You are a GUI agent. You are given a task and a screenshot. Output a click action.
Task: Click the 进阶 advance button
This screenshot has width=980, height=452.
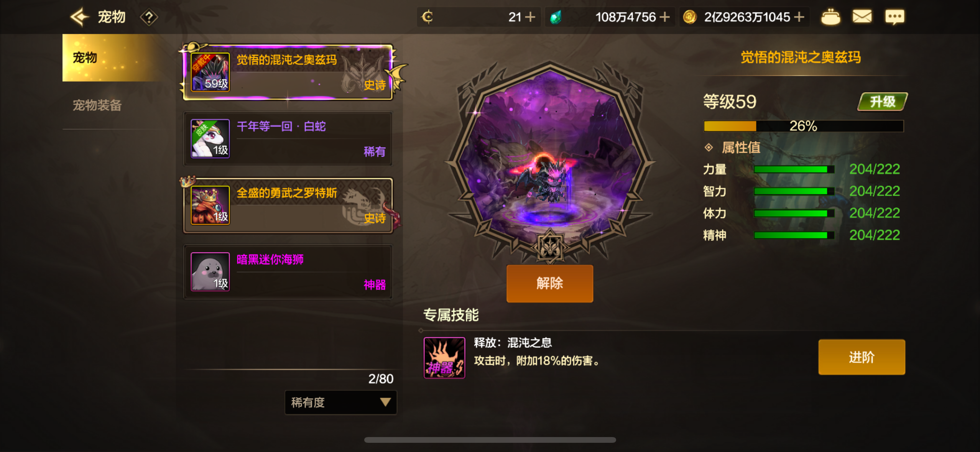[862, 357]
